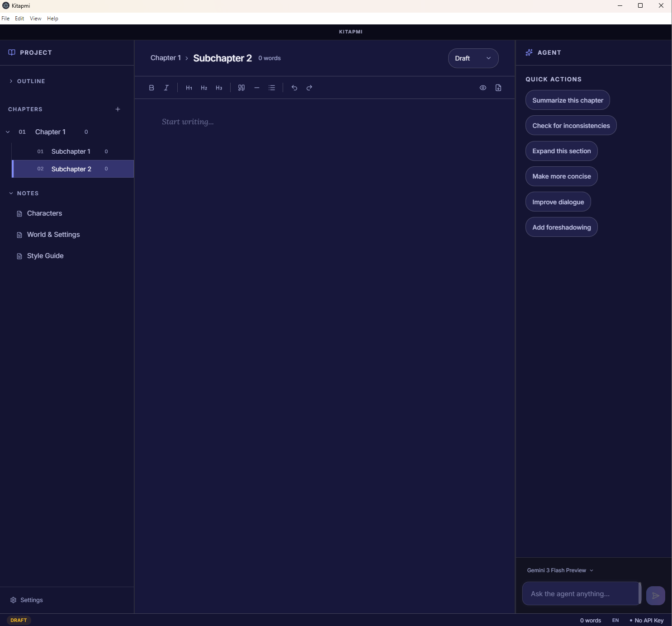Image resolution: width=672 pixels, height=626 pixels.
Task: Select the italic formatting icon
Action: click(166, 87)
